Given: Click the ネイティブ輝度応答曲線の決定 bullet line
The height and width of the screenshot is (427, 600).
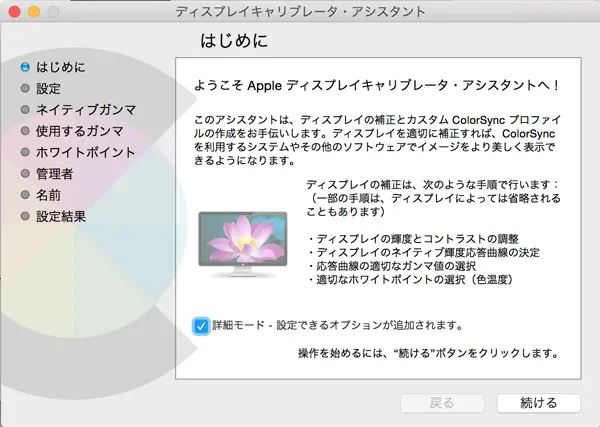Looking at the screenshot, I should coord(423,253).
